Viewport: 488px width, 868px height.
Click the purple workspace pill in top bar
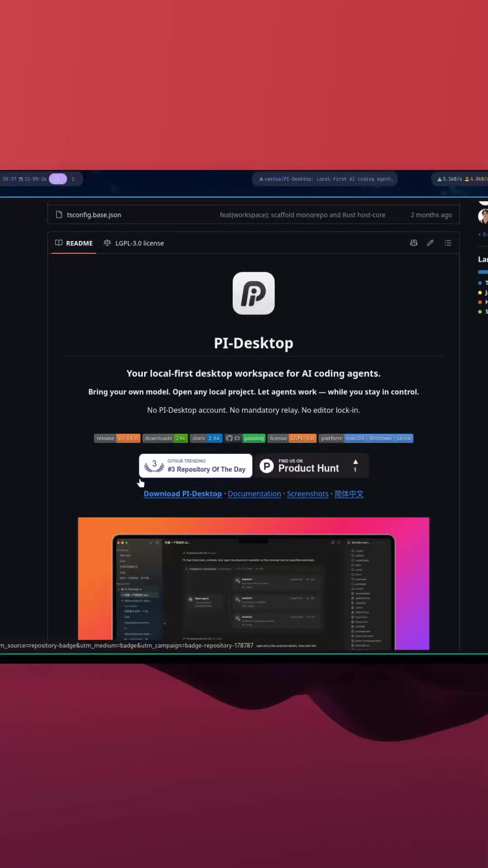58,179
